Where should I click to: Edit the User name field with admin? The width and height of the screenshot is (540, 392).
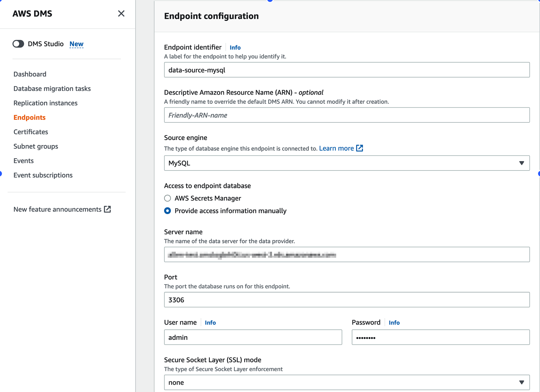coord(253,337)
